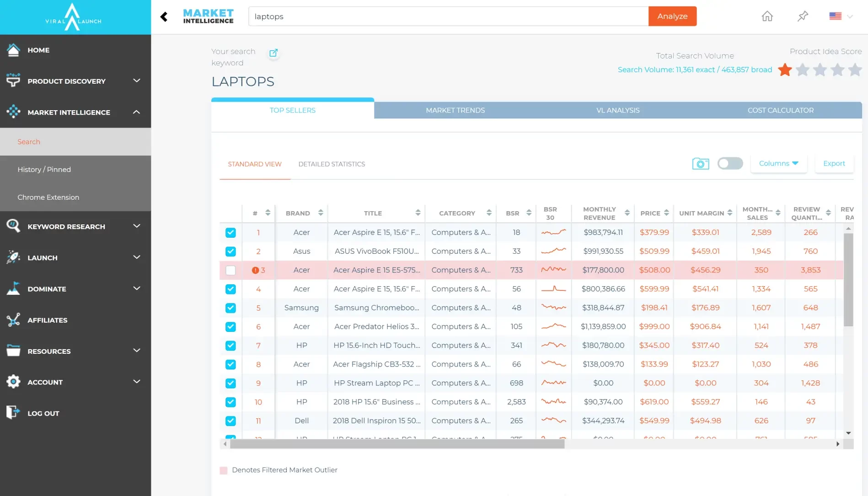Click the horizontal scrollbar right arrow

(x=837, y=444)
